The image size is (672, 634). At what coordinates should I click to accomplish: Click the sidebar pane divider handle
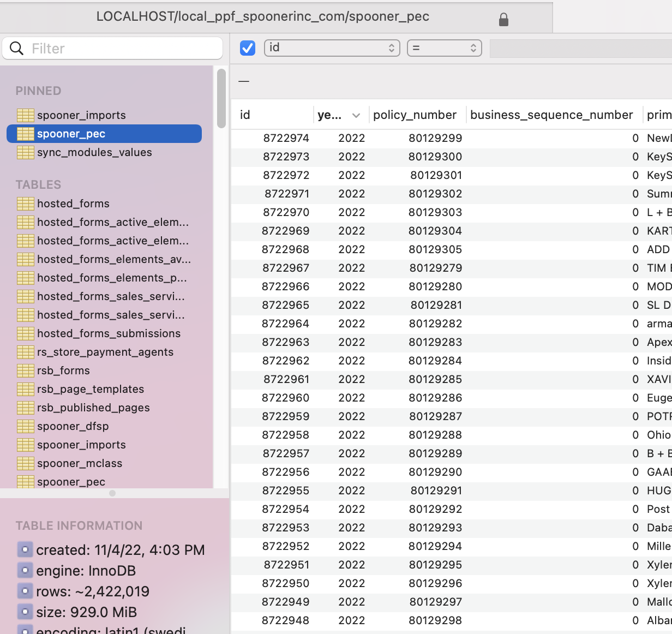[112, 493]
